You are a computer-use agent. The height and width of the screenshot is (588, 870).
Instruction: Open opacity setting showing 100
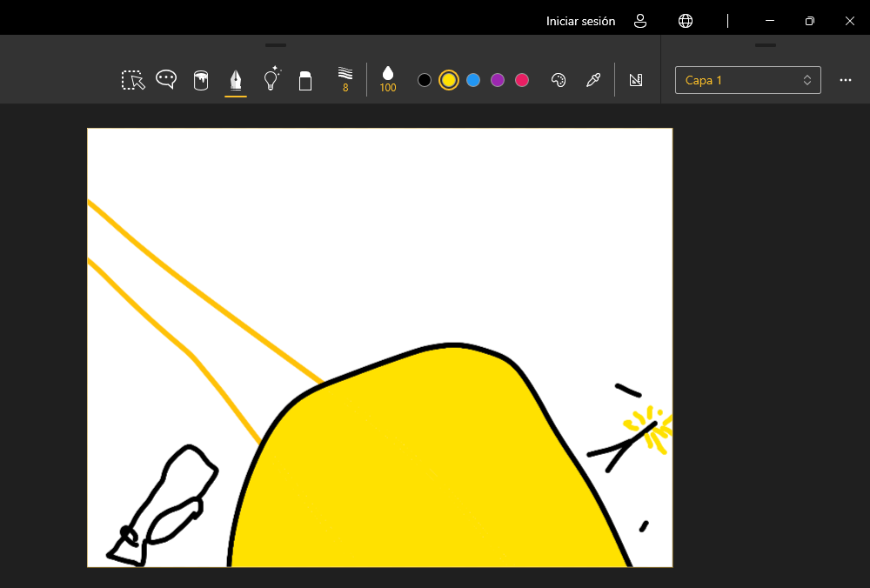(x=388, y=79)
